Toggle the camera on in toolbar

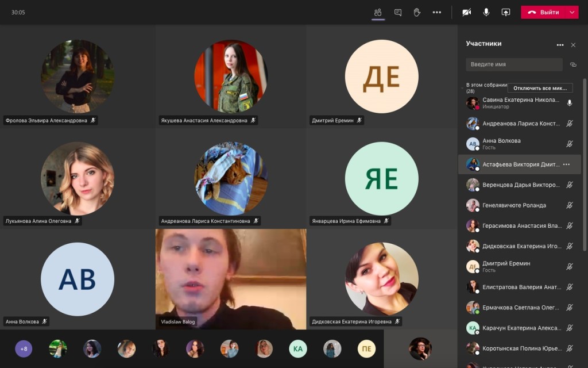466,13
